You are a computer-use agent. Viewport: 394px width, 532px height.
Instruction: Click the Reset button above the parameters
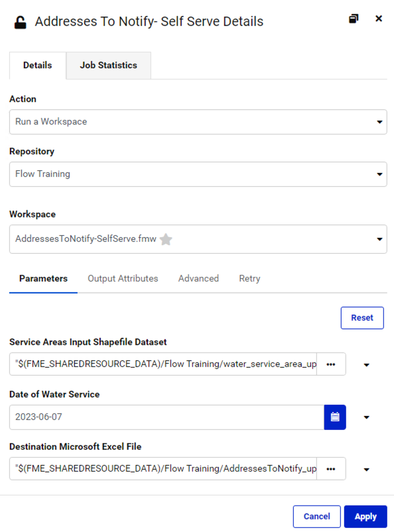point(362,318)
